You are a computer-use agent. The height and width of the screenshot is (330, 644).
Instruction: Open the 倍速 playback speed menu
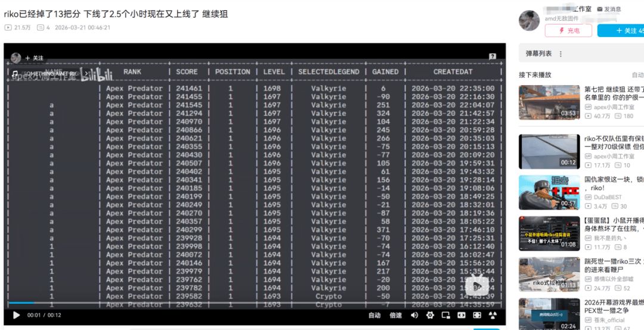pos(395,315)
